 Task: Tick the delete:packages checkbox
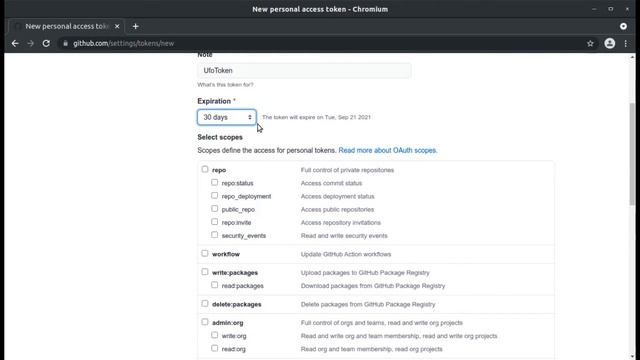click(x=205, y=304)
